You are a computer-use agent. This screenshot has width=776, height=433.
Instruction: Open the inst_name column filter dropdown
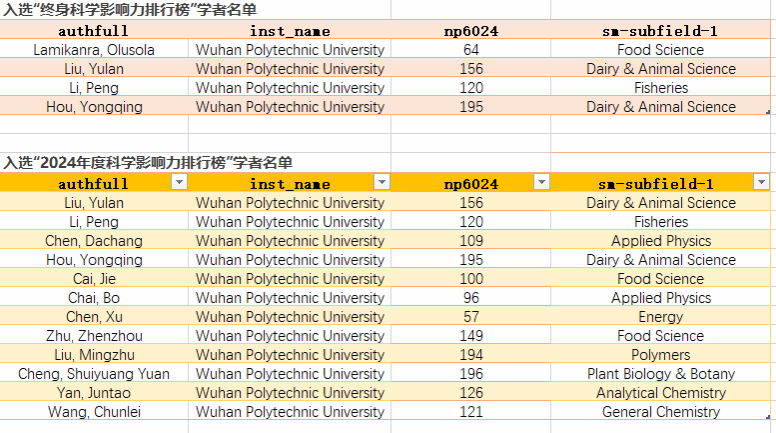pos(382,182)
